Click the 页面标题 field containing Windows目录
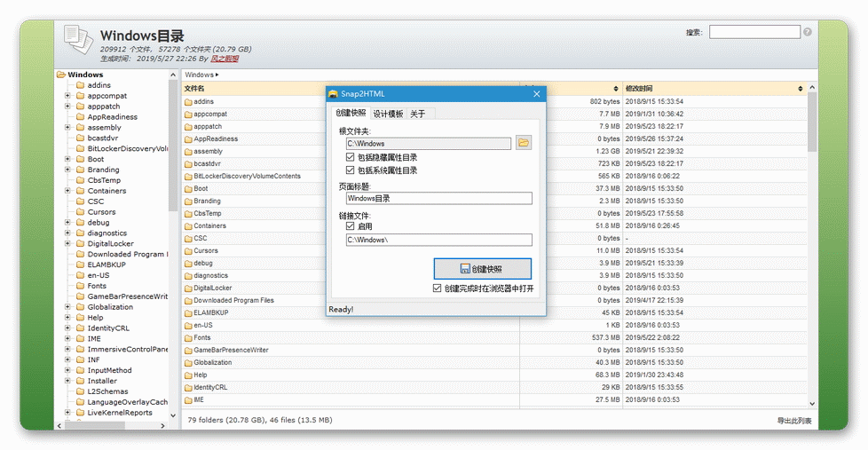 439,198
